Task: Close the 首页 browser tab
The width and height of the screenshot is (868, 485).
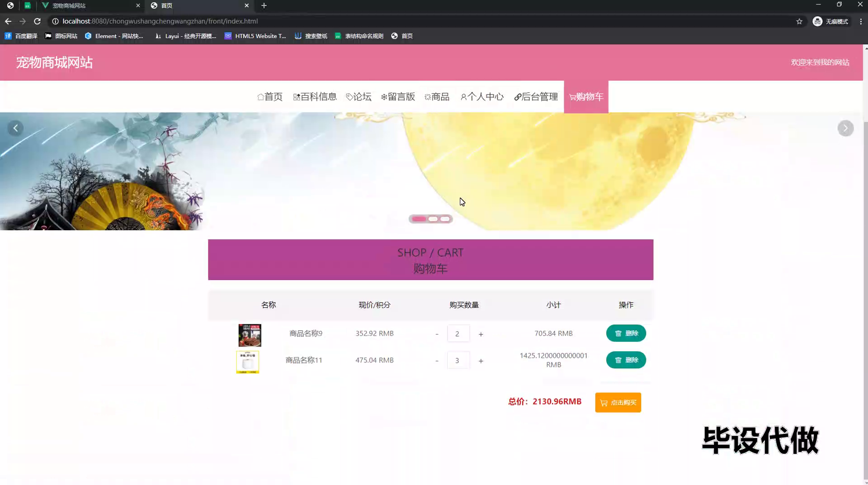Action: pyautogui.click(x=246, y=5)
